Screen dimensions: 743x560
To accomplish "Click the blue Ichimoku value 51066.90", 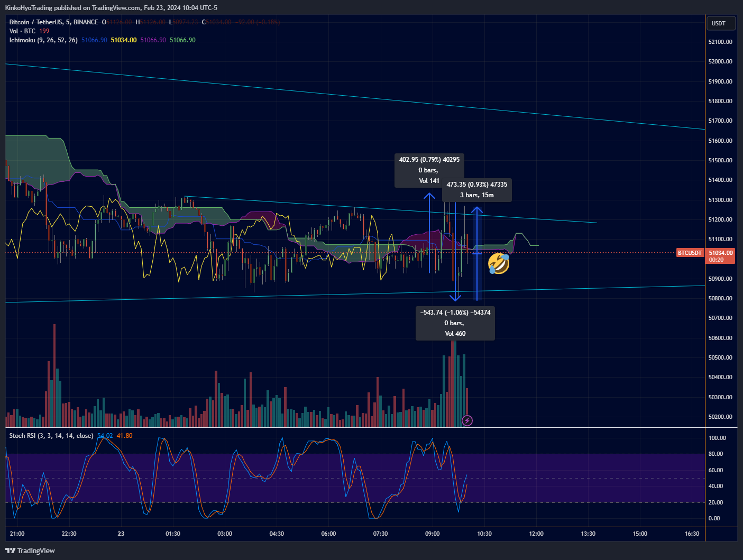I will 94,40.
